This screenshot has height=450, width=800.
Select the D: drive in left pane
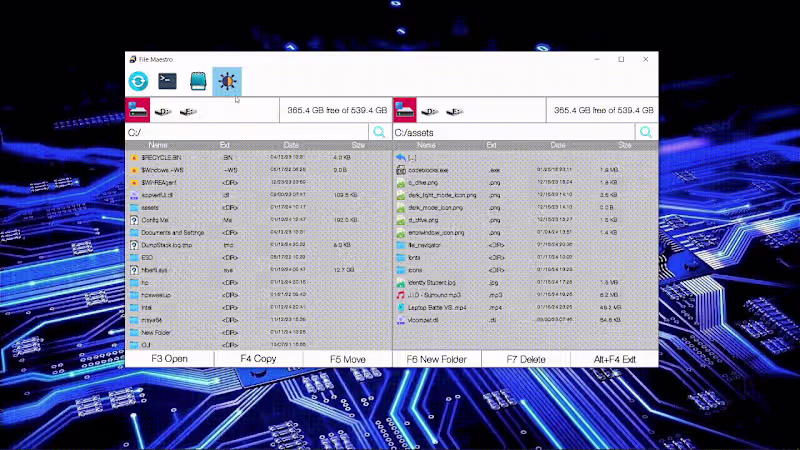click(163, 111)
